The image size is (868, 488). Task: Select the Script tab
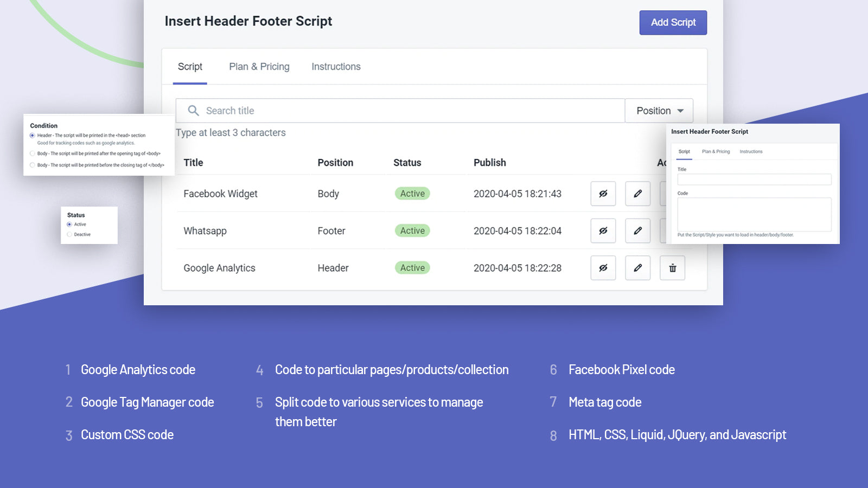190,67
